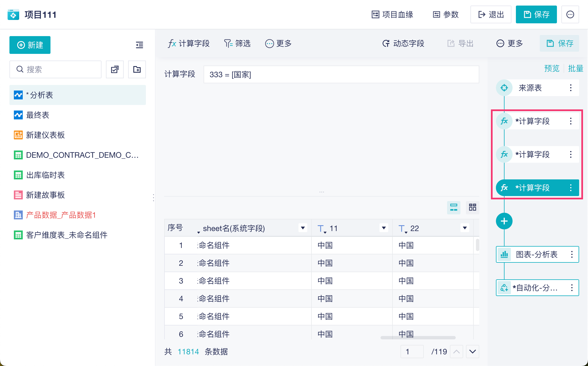Open the column 22 dropdown arrow

[465, 228]
